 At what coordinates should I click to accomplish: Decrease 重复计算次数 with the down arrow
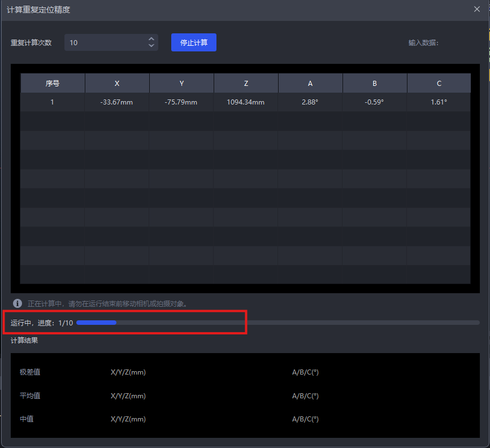(151, 46)
